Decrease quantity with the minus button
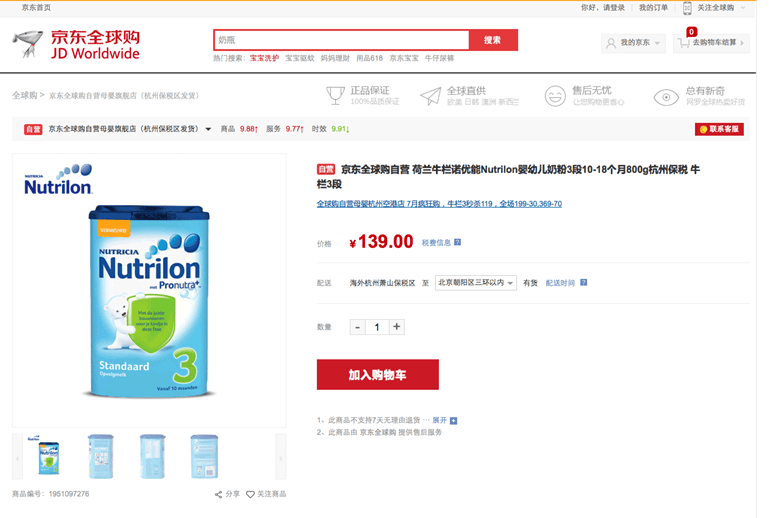 point(357,326)
